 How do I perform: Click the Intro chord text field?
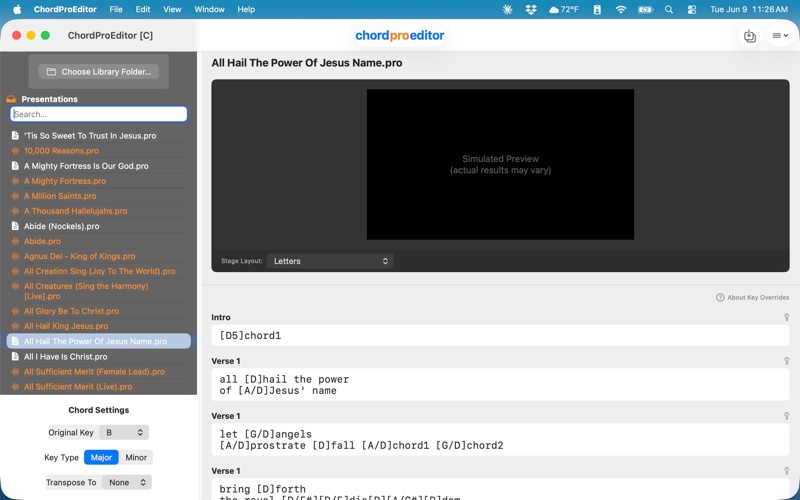500,336
